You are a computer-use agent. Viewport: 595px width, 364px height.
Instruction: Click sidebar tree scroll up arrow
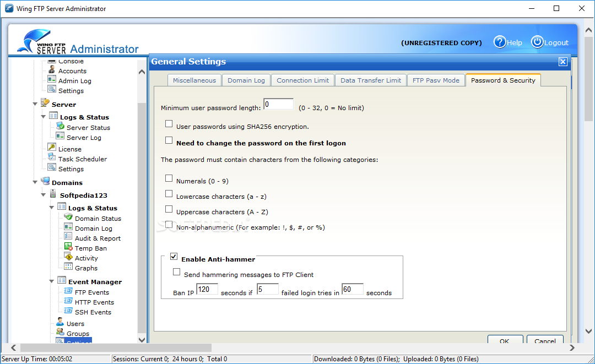point(142,72)
